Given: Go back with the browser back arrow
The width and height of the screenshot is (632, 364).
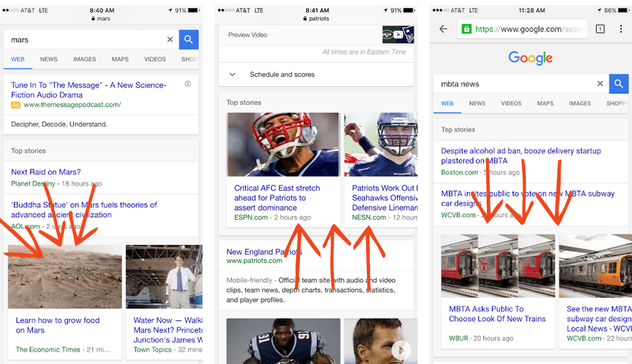Looking at the screenshot, I should (x=443, y=28).
